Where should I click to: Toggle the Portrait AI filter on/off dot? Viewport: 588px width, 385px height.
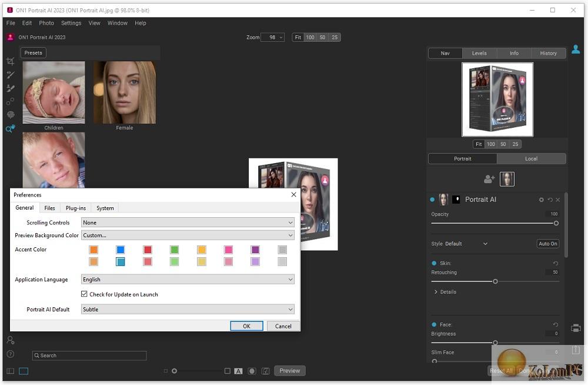click(x=432, y=200)
